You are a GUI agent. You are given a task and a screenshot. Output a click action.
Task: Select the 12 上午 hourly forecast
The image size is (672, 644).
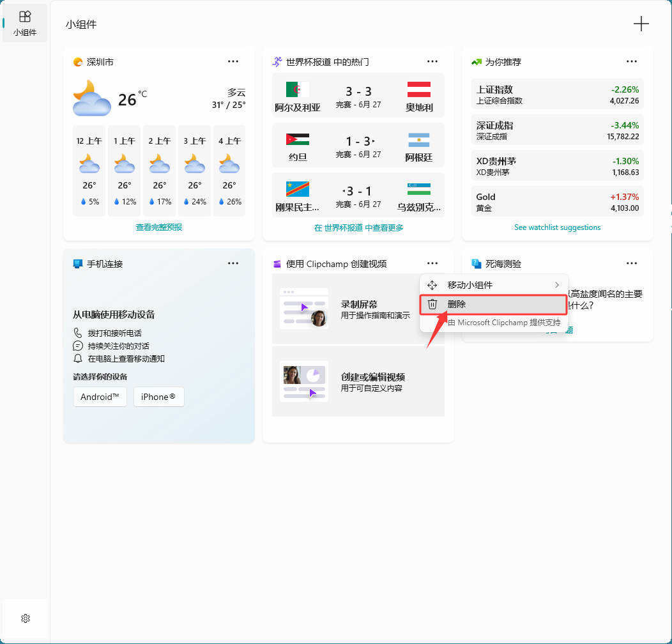pos(89,171)
